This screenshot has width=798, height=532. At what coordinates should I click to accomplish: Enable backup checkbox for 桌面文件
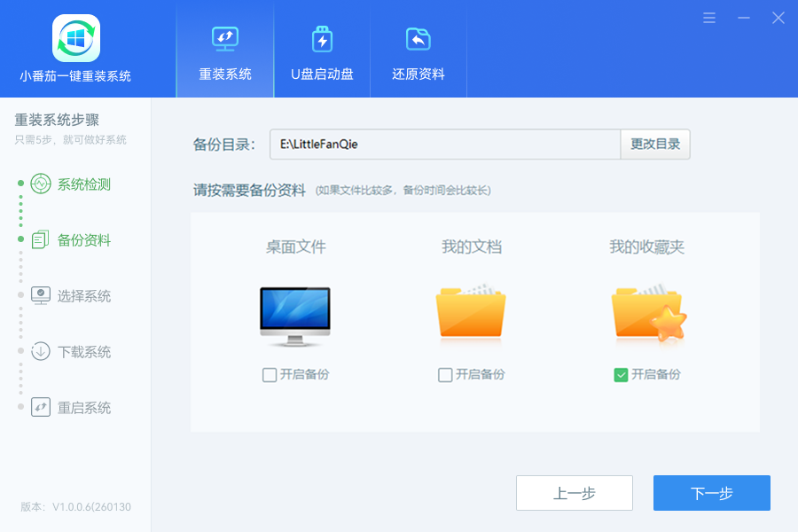270,375
